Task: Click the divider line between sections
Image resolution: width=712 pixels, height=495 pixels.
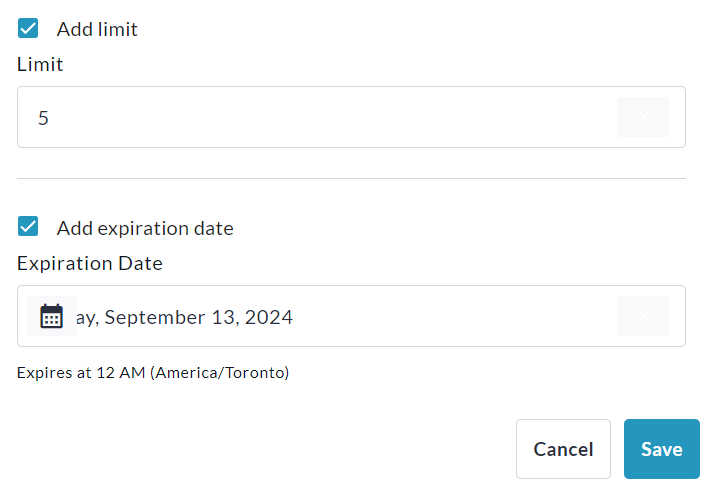Action: (x=351, y=178)
